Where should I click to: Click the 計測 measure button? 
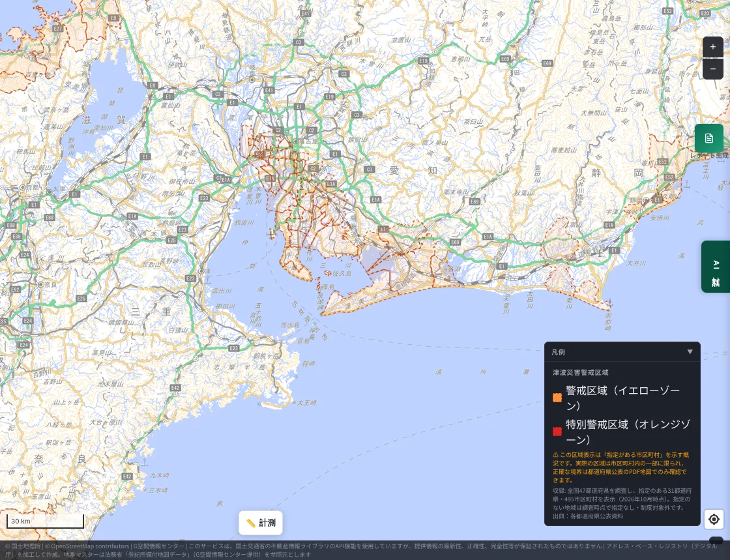(261, 523)
